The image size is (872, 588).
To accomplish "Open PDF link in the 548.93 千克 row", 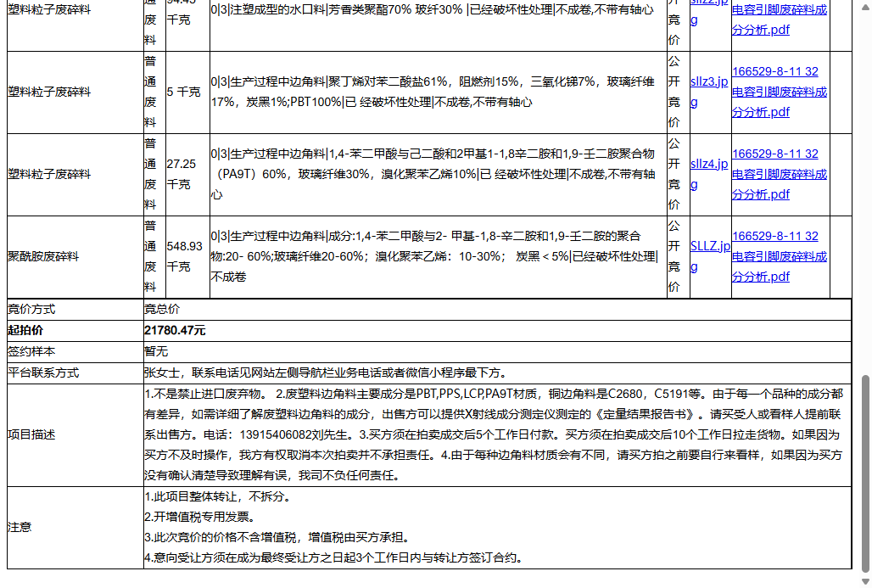I will click(x=780, y=256).
